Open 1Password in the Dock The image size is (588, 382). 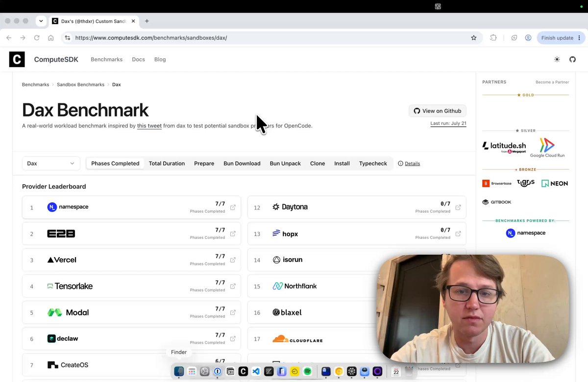218,372
